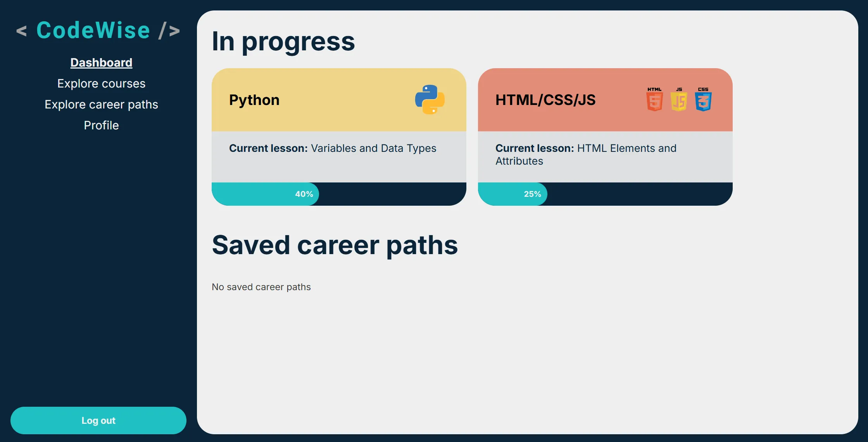868x442 pixels.
Task: Open the Profile page
Action: [101, 125]
